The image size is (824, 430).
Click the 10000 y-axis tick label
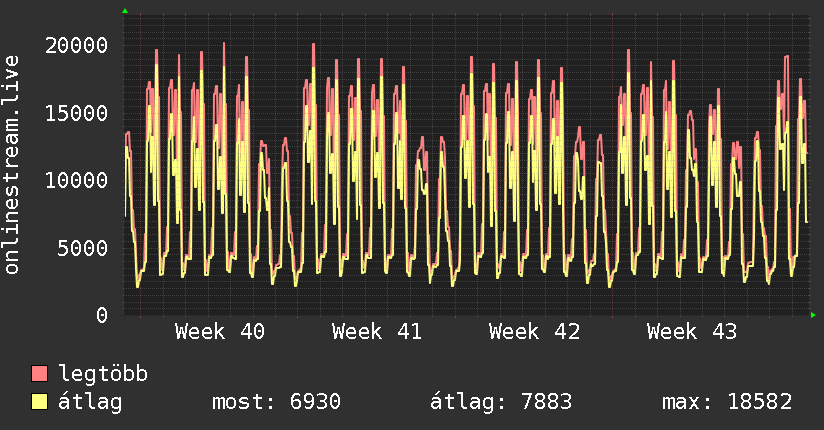pyautogui.click(x=77, y=180)
